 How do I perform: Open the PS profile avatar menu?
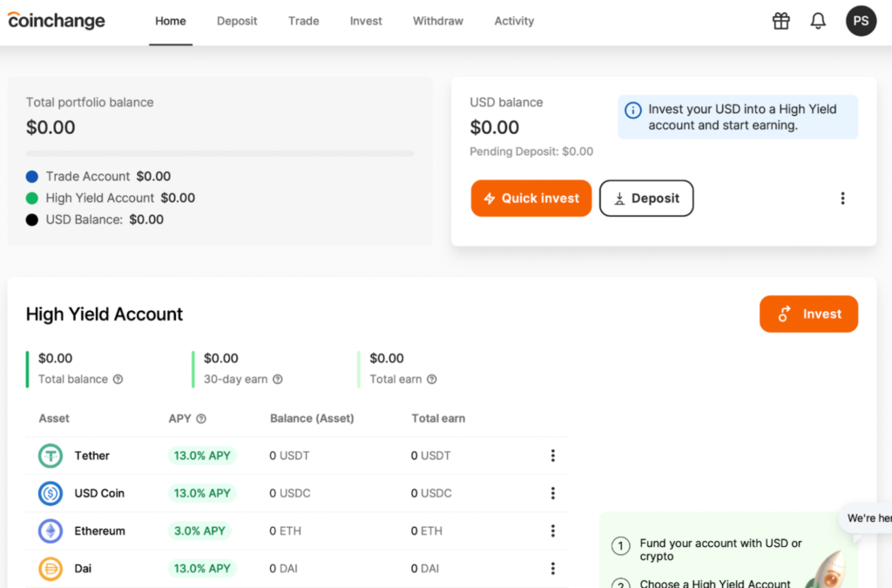click(x=861, y=21)
